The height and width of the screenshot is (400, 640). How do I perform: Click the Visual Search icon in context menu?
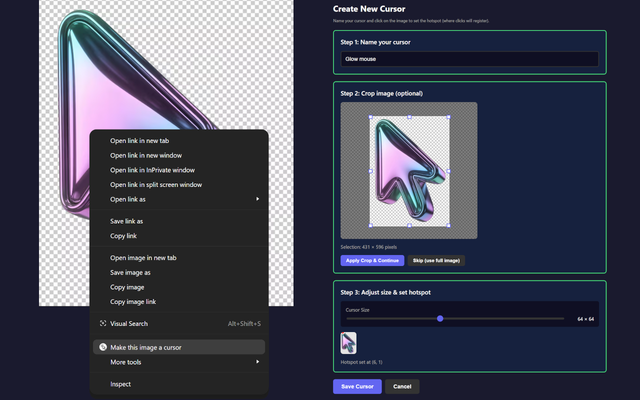(x=103, y=323)
